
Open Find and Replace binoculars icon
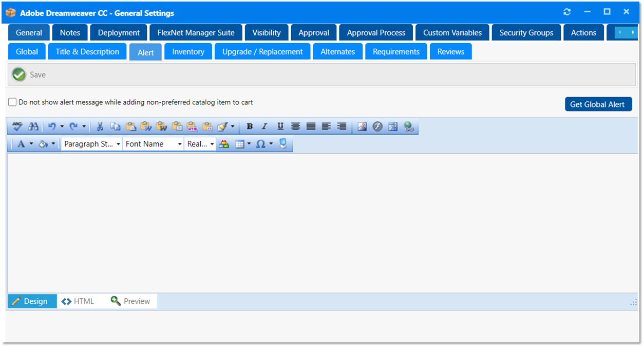click(33, 126)
